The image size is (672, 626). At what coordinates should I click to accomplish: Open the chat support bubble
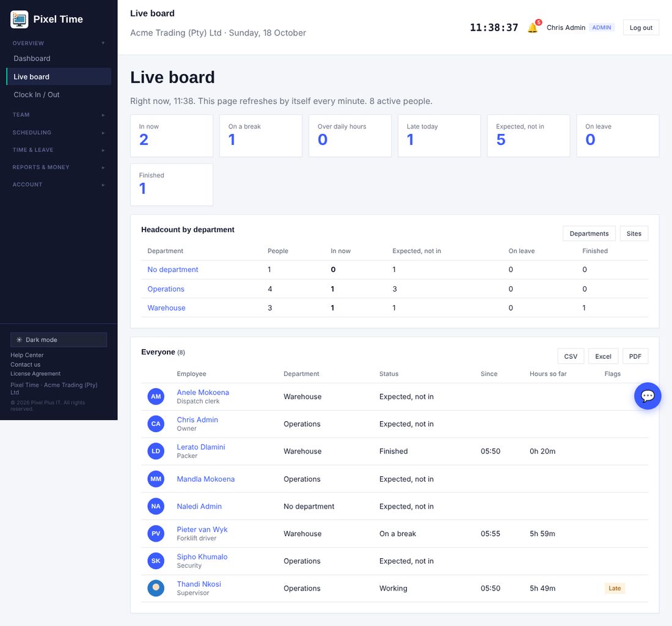pyautogui.click(x=647, y=396)
